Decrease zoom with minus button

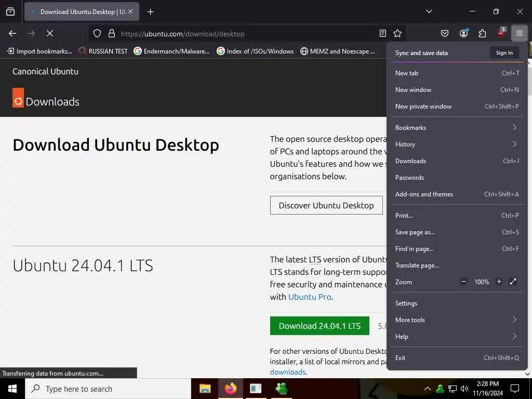pos(463,282)
